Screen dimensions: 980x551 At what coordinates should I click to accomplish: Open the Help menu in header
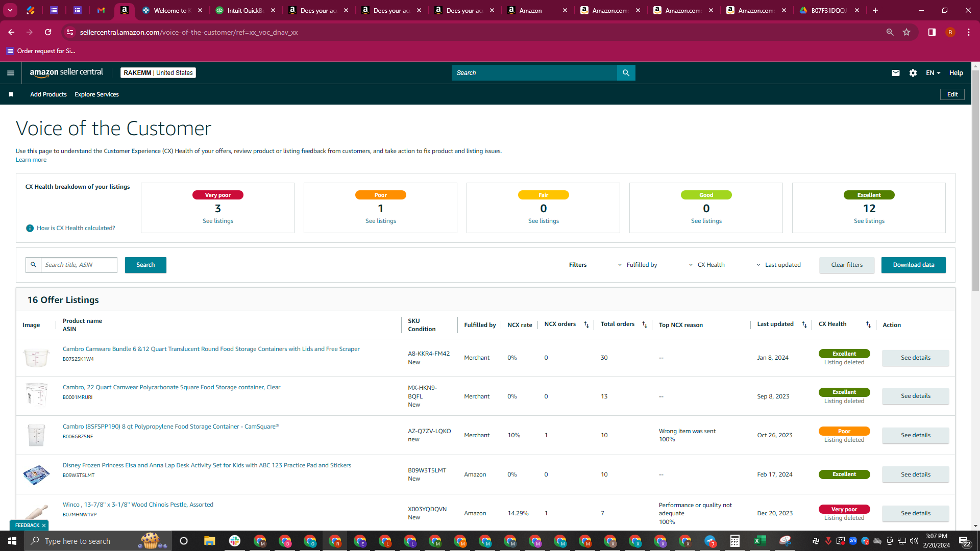click(x=956, y=73)
